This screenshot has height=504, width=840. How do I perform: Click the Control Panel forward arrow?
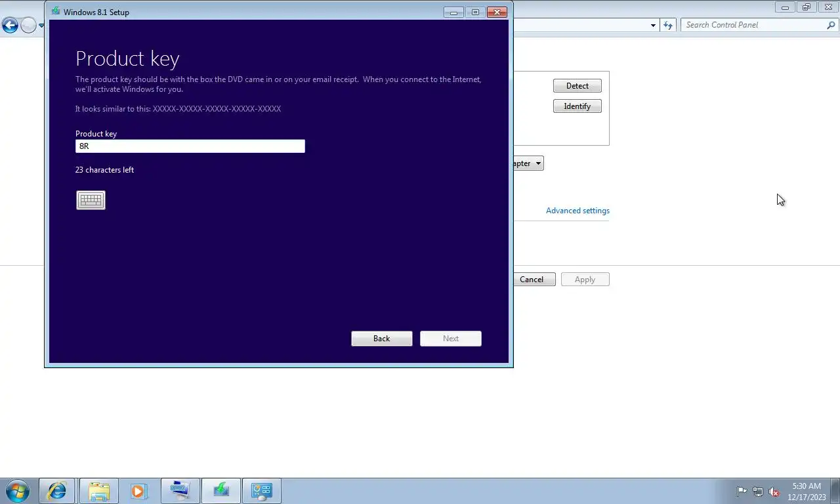coord(28,26)
